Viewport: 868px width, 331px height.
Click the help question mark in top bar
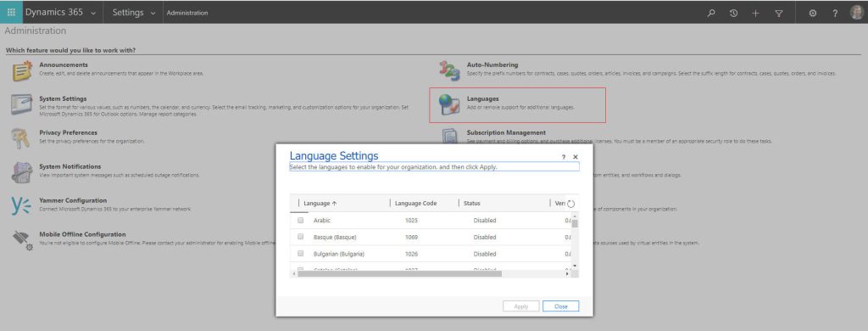[835, 13]
